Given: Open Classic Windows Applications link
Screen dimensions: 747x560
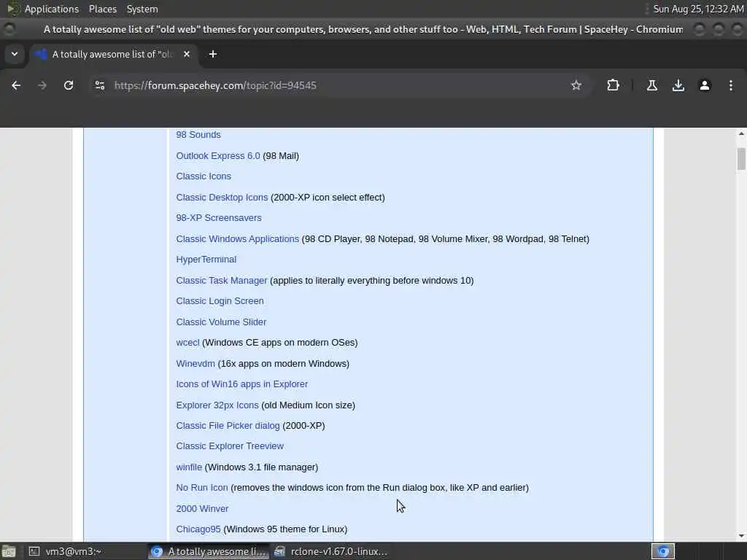Looking at the screenshot, I should tap(237, 238).
